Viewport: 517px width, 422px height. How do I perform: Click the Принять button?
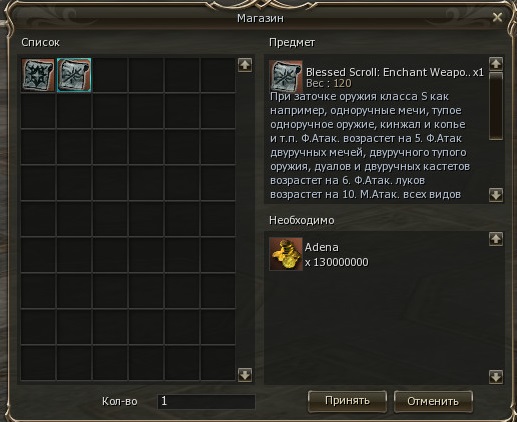click(x=347, y=401)
